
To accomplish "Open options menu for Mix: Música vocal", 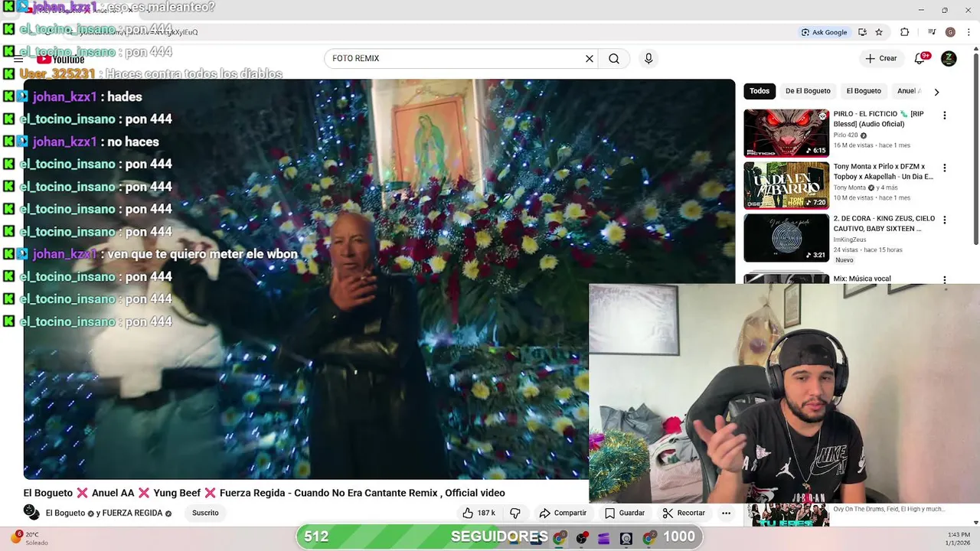I will (944, 280).
